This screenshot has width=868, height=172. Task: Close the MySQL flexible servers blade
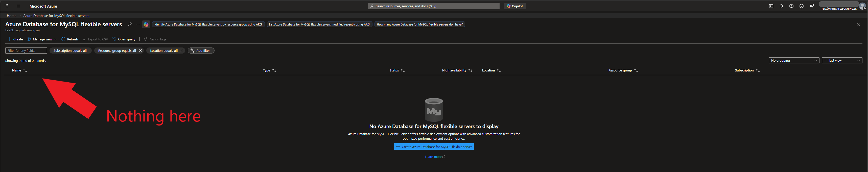[858, 24]
